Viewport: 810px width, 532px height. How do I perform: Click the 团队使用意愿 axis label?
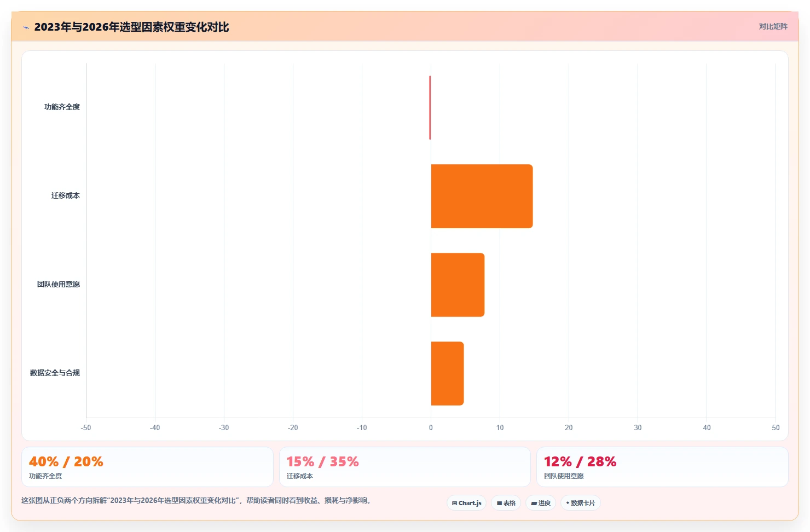click(x=59, y=284)
